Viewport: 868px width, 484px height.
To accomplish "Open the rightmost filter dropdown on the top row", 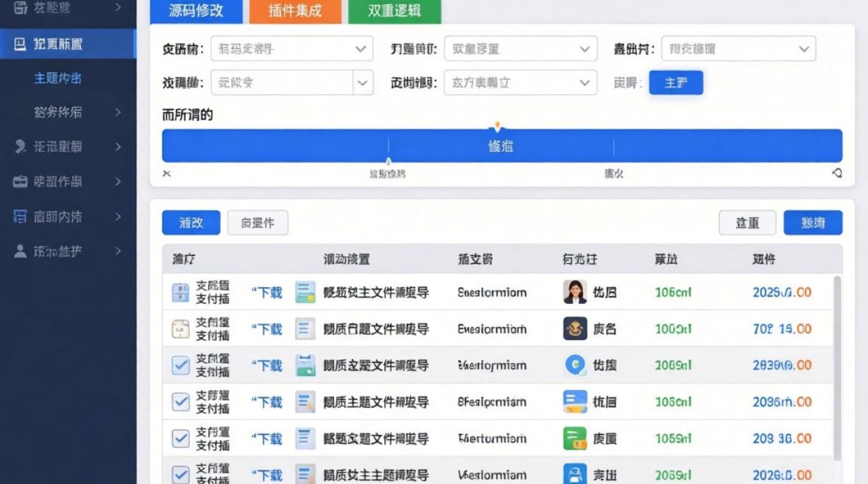I will click(738, 48).
